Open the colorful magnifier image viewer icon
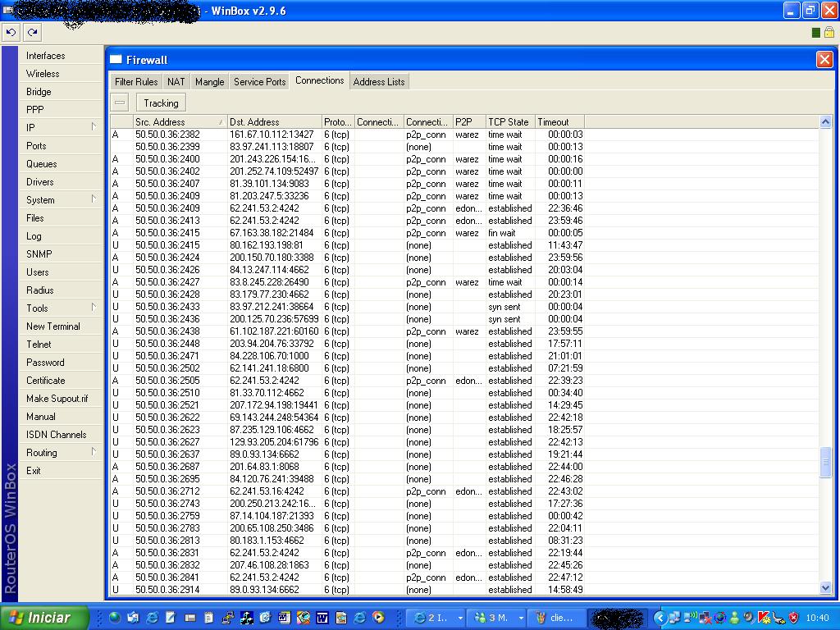Screen dimensions: 840x630 click(304, 618)
